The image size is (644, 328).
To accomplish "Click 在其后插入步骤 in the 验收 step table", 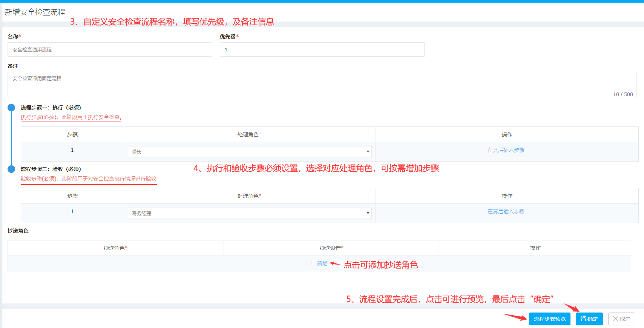I will coord(506,211).
